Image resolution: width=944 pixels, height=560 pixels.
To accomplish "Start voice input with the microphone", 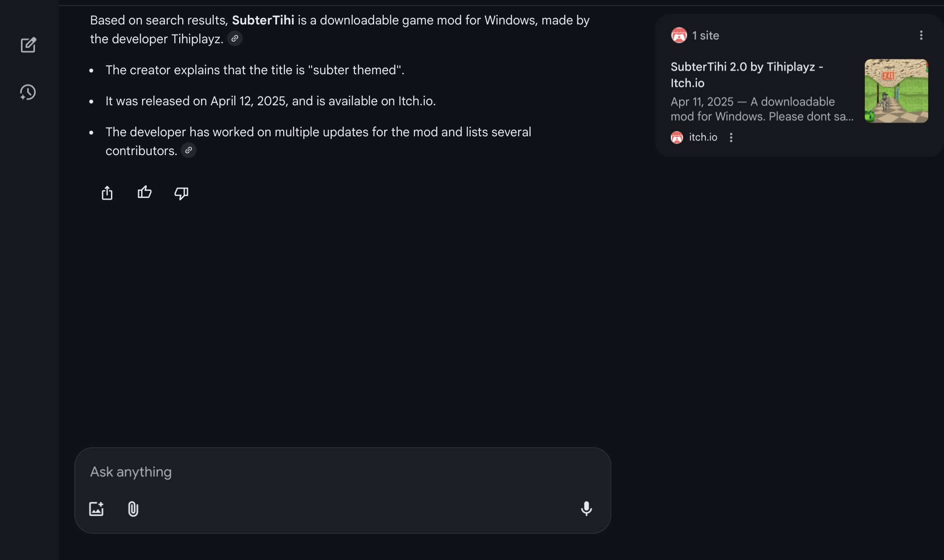I will coord(587,508).
